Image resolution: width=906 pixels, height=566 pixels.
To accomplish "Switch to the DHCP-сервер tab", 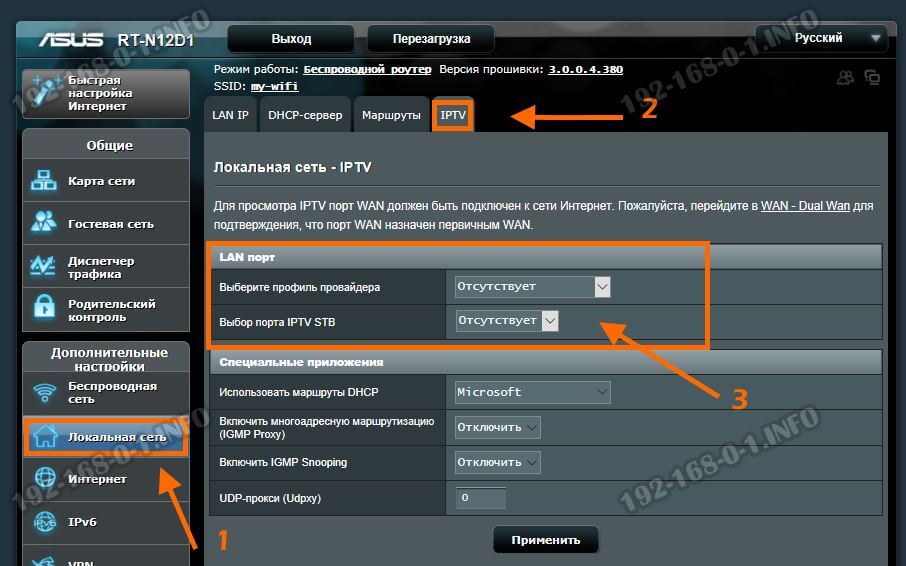I will pyautogui.click(x=305, y=115).
